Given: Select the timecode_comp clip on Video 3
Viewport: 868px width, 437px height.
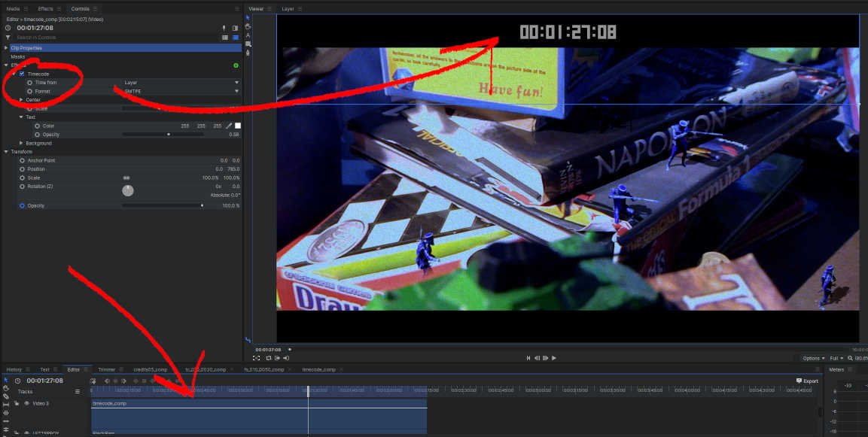Looking at the screenshot, I should click(259, 417).
